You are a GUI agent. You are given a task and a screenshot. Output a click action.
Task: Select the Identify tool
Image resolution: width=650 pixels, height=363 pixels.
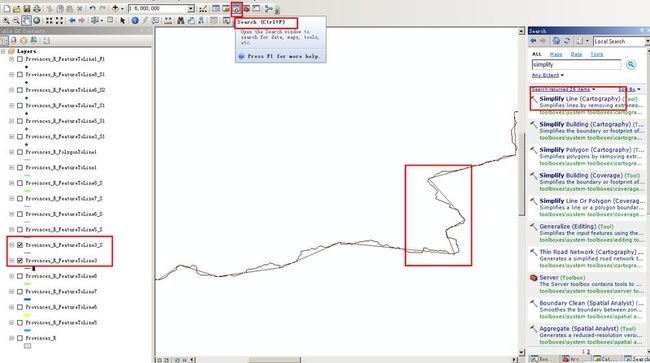(x=135, y=20)
